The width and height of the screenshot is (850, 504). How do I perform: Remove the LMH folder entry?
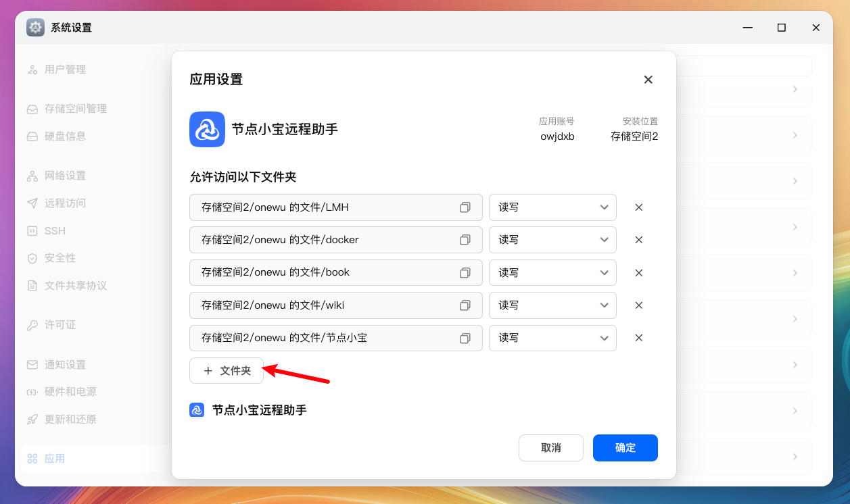[x=638, y=207]
